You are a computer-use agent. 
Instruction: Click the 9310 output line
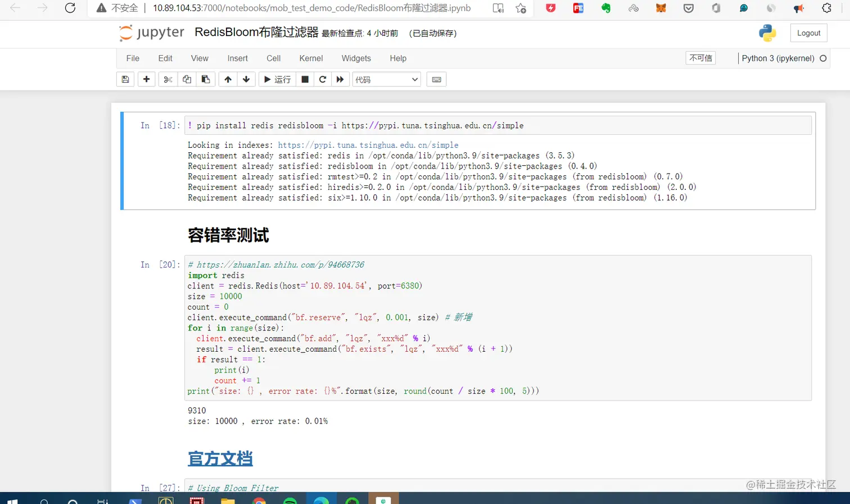pyautogui.click(x=197, y=411)
